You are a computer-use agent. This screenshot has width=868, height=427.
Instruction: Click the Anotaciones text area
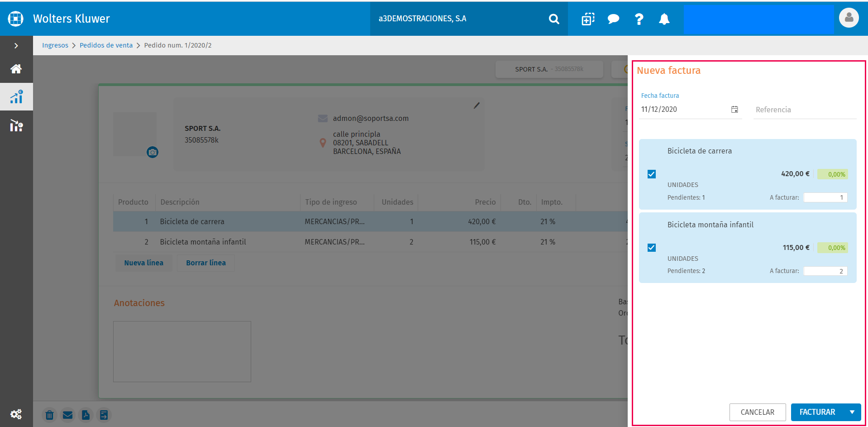pos(182,351)
